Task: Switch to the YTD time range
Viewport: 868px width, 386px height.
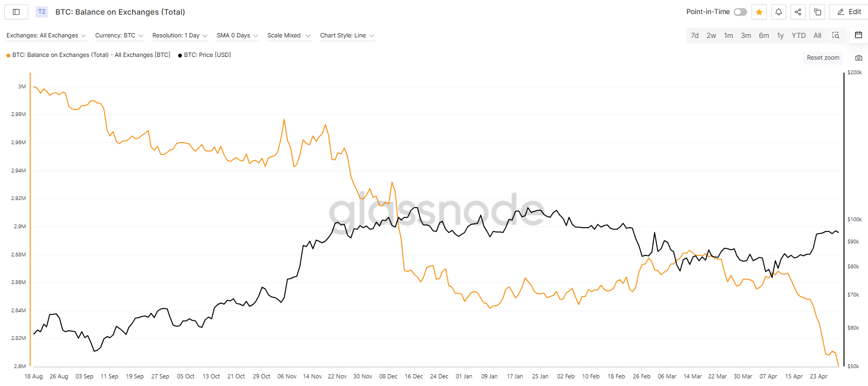Action: pyautogui.click(x=798, y=35)
